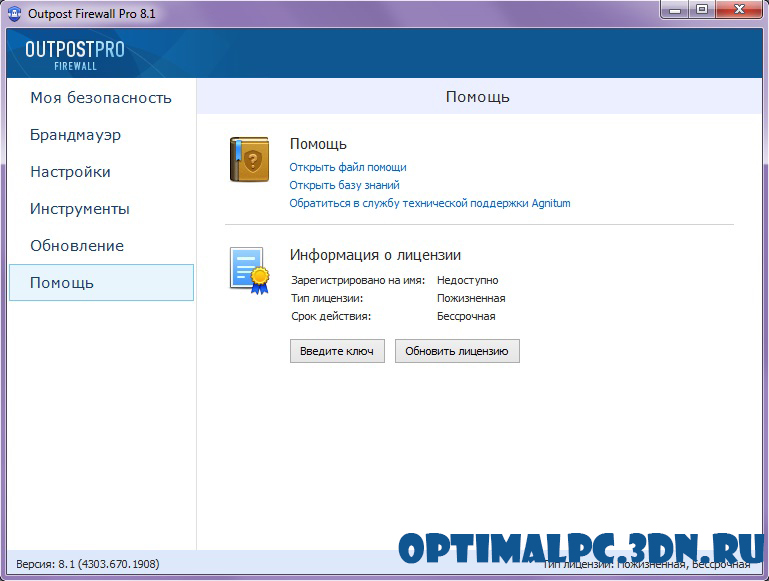Viewport: 769px width, 581px height.
Task: Click the Обновить лицензию button
Action: click(x=457, y=351)
